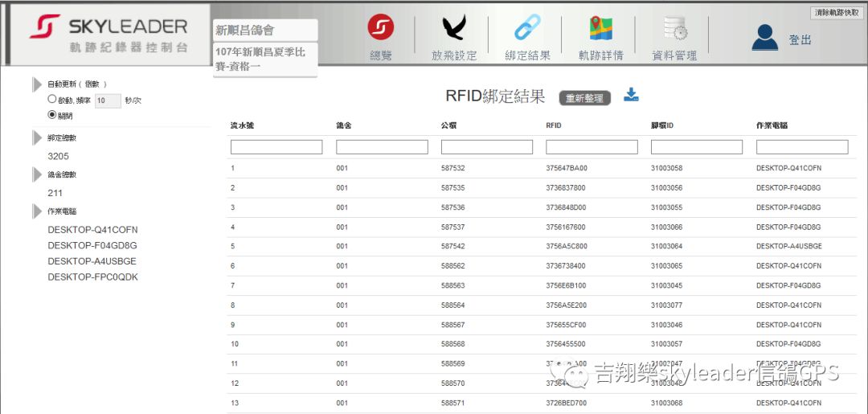The image size is (868, 414).
Task: Expand the 鴿舍總數 section arrow
Action: point(37,174)
